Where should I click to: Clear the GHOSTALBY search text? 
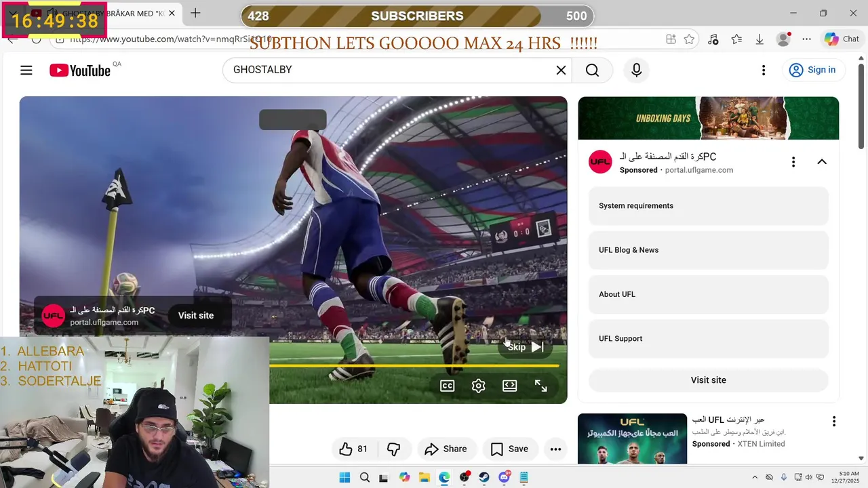pyautogui.click(x=561, y=70)
